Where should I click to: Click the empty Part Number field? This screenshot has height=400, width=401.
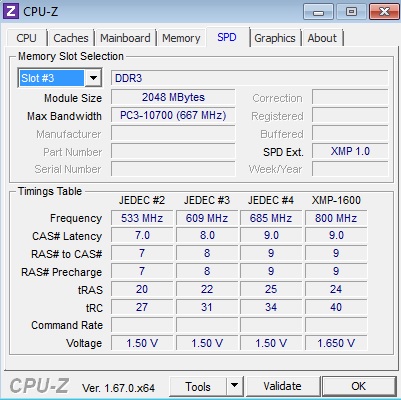coord(173,151)
